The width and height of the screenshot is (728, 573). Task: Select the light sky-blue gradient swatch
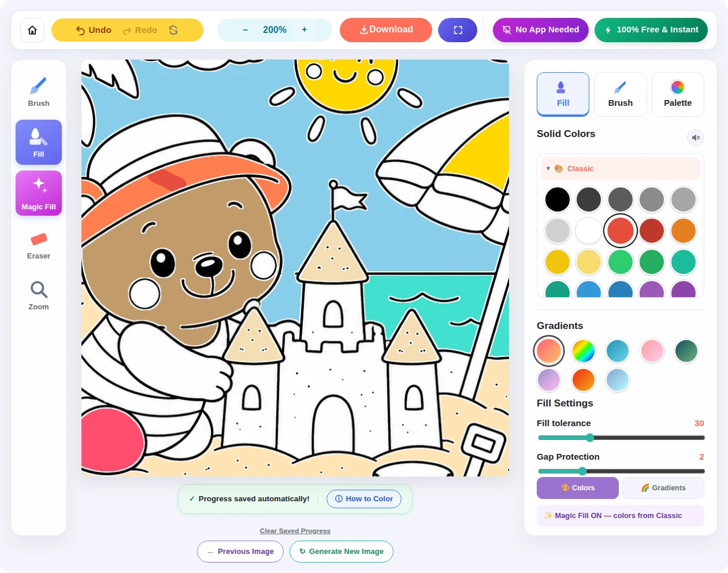[618, 380]
